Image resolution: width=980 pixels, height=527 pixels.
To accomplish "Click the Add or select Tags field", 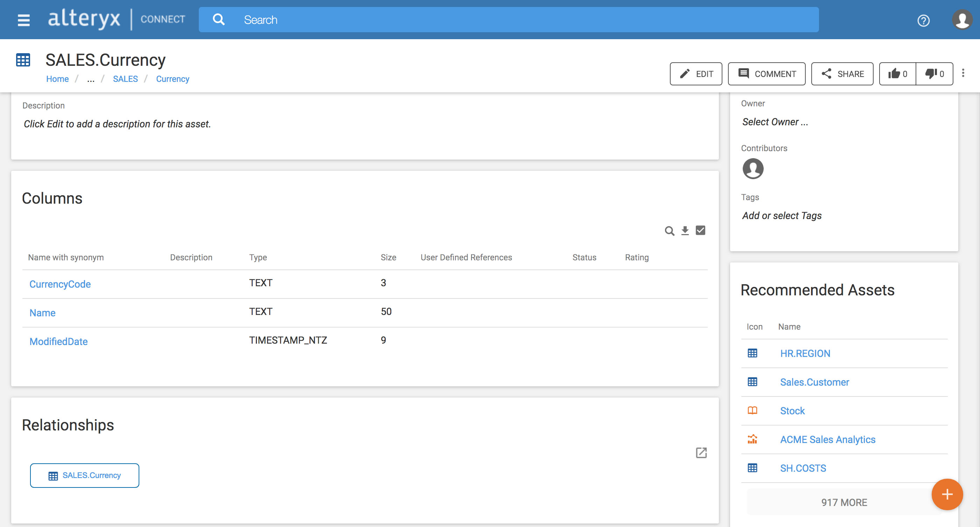I will [x=782, y=216].
